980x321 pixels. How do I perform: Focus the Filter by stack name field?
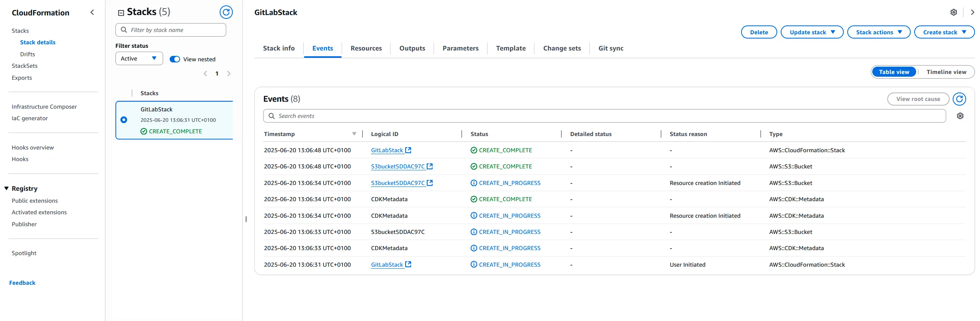point(171,30)
